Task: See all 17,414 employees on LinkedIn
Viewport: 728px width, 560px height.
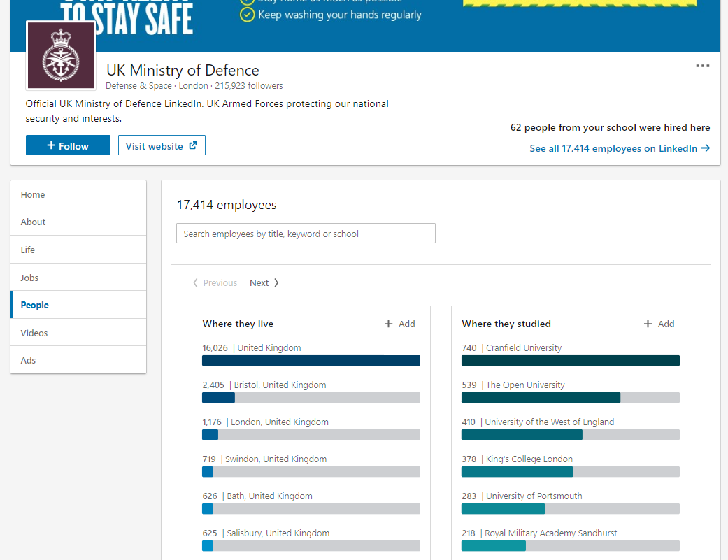Action: pyautogui.click(x=620, y=148)
